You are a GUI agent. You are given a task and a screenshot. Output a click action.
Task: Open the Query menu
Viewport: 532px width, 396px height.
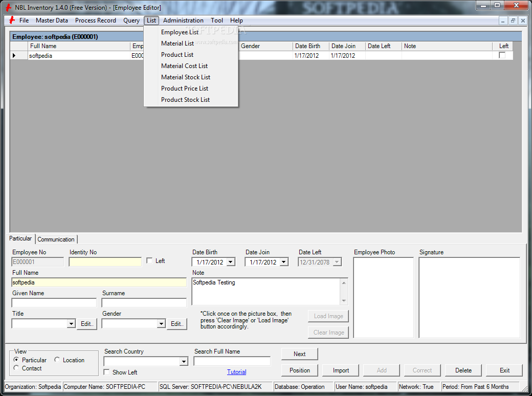coord(131,20)
